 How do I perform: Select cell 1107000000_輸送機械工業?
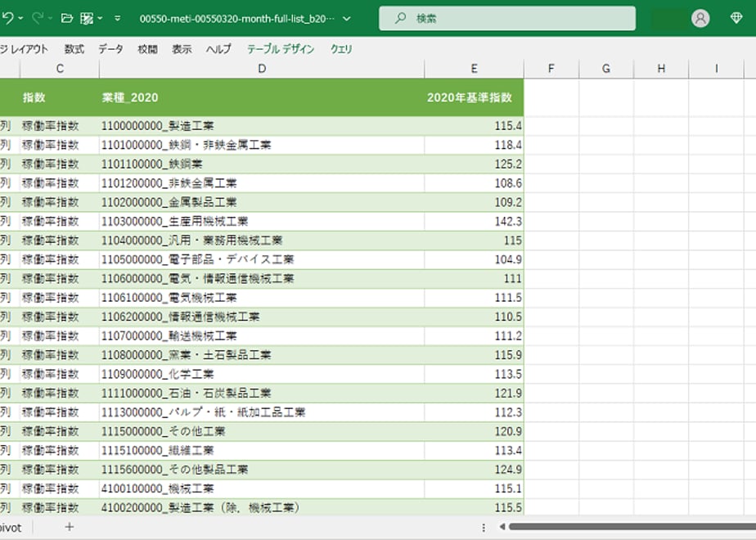262,336
